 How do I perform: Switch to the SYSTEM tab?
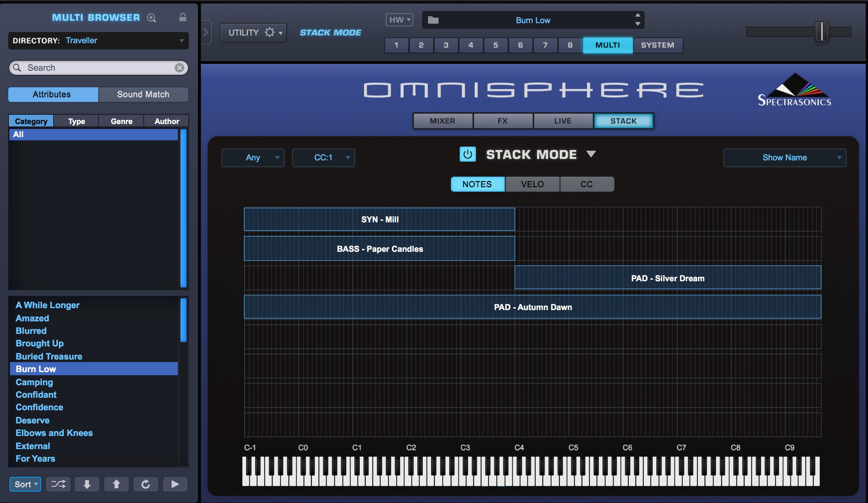pyautogui.click(x=658, y=45)
